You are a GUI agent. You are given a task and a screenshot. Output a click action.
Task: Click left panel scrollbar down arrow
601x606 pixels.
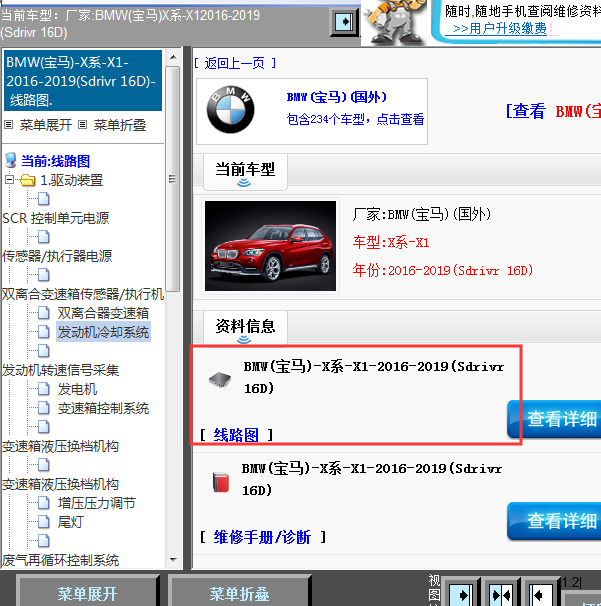[173, 560]
